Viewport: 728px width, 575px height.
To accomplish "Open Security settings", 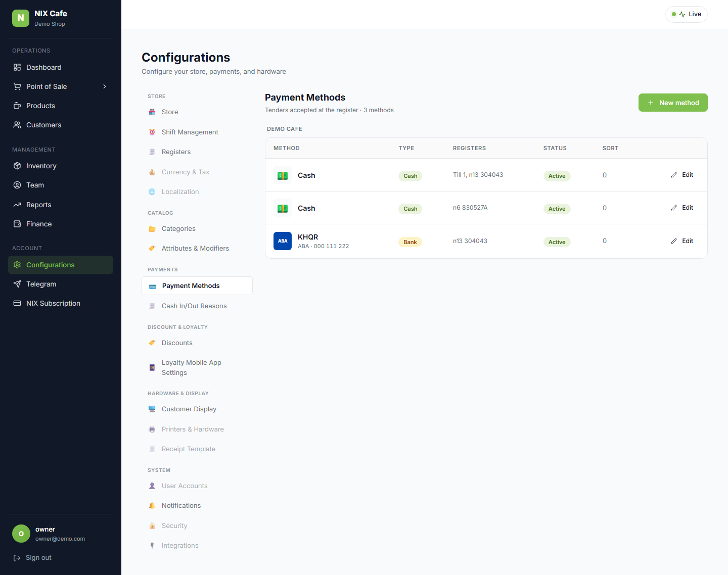I will click(197, 526).
